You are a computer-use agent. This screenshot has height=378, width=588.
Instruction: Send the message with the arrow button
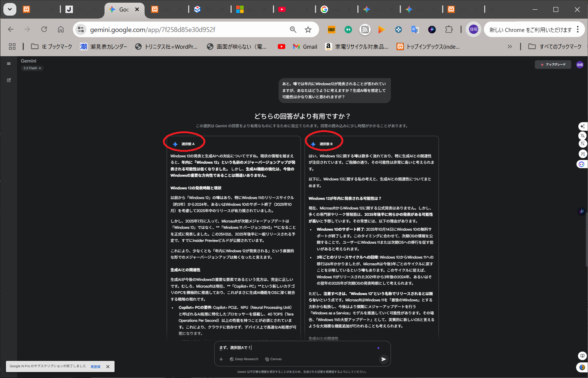tap(383, 359)
